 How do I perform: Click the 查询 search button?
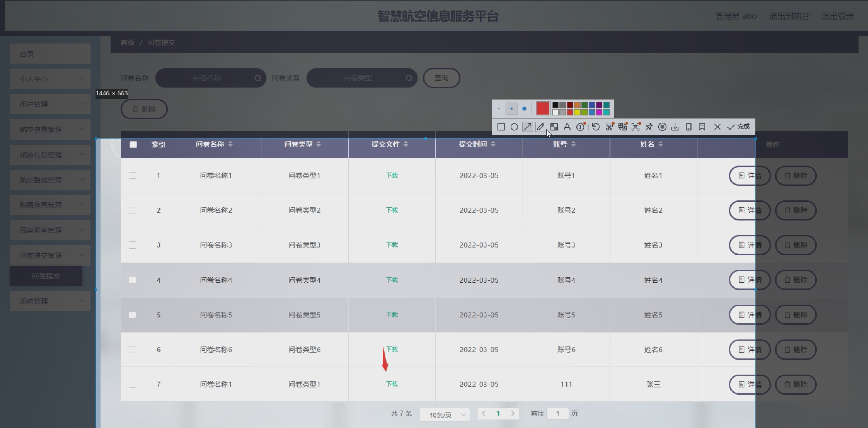click(441, 78)
